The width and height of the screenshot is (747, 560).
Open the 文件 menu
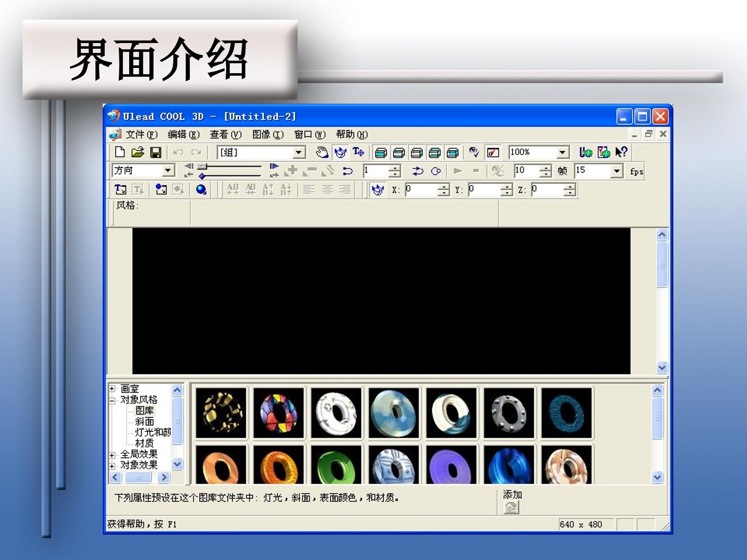click(142, 135)
